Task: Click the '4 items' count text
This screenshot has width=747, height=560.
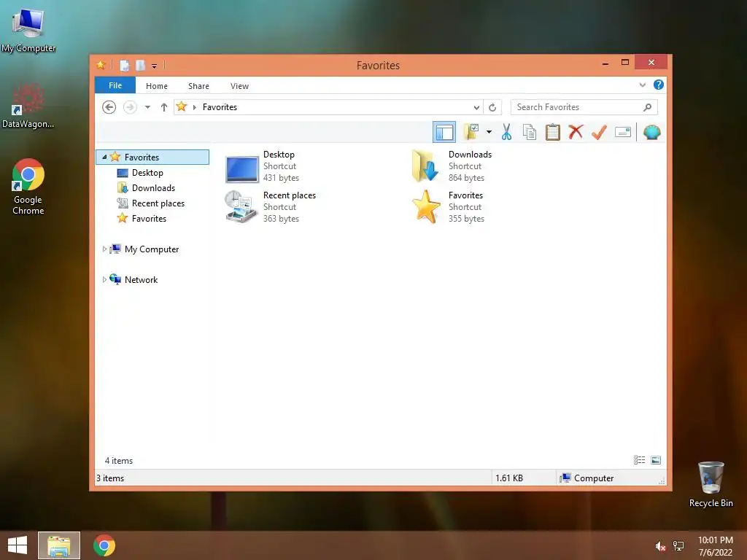Action: [119, 461]
